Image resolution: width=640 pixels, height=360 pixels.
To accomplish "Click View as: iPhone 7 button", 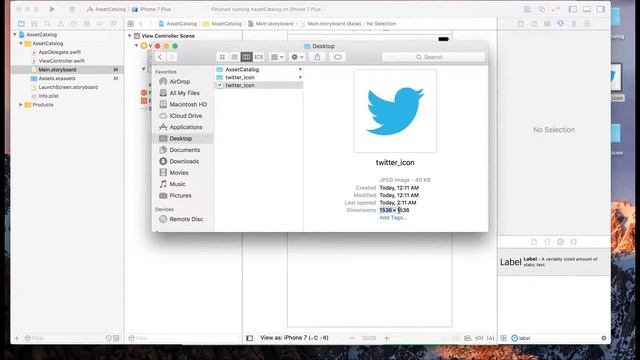I will coord(294,338).
